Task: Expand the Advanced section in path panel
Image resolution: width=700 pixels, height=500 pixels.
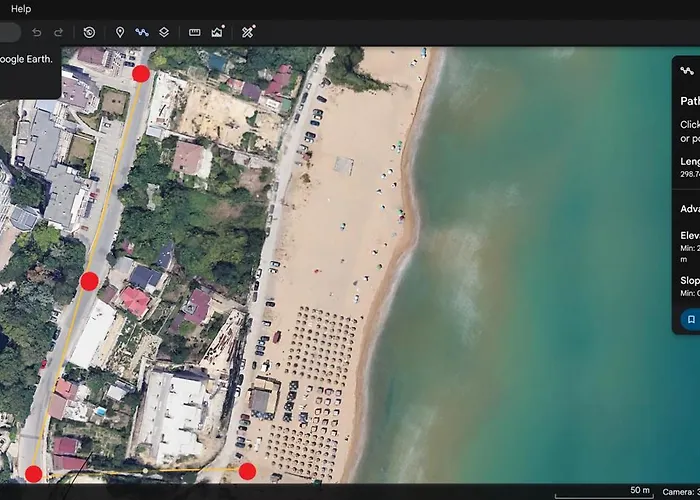Action: 690,209
